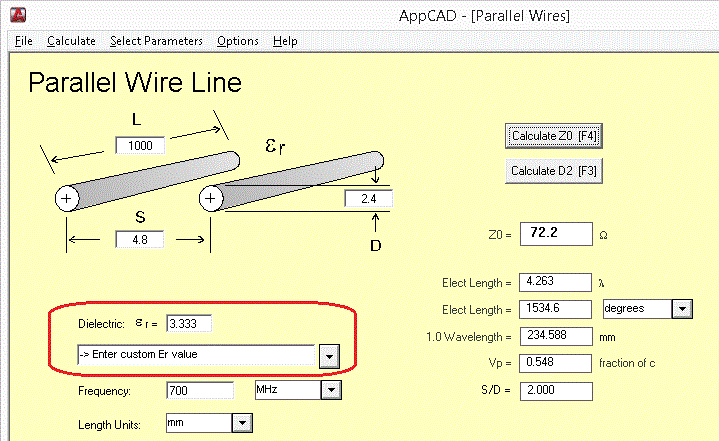Image resolution: width=719 pixels, height=441 pixels.
Task: Click the Frequency field showing 700
Action: point(200,390)
